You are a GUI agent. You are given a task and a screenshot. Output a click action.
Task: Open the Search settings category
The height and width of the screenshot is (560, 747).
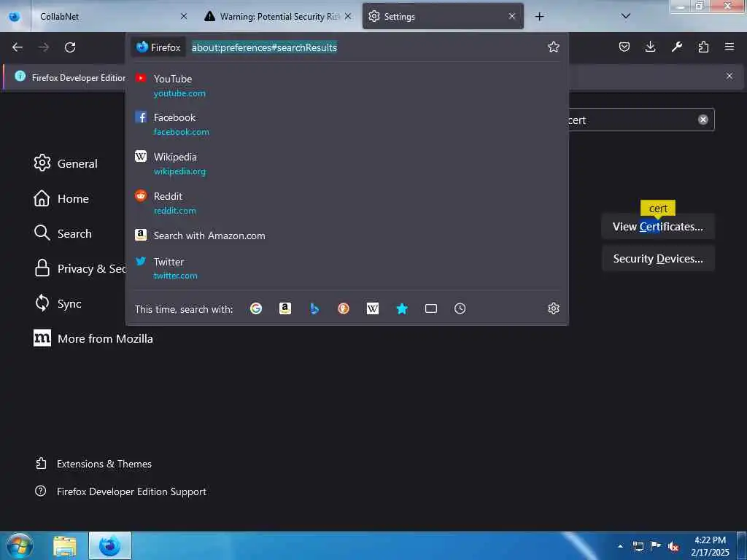click(x=63, y=233)
